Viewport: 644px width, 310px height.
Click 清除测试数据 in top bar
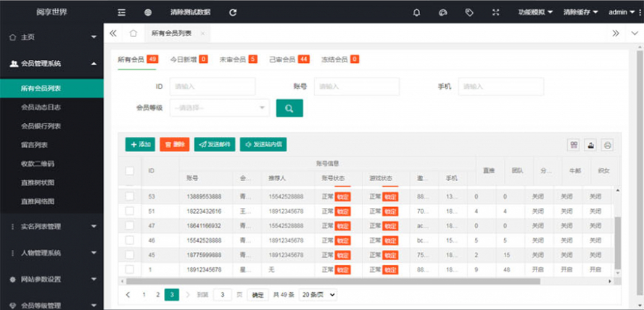point(190,12)
